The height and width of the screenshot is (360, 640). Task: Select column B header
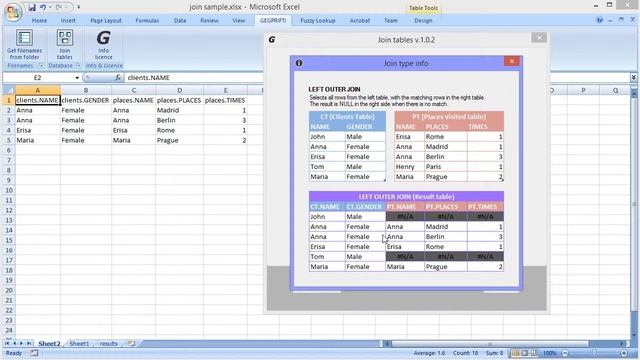[x=86, y=90]
